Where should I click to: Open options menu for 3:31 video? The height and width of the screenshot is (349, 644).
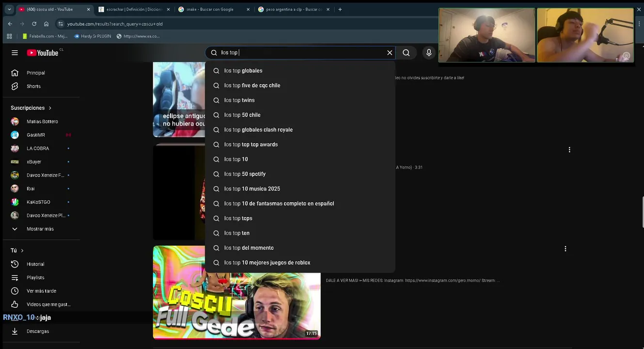click(x=569, y=150)
